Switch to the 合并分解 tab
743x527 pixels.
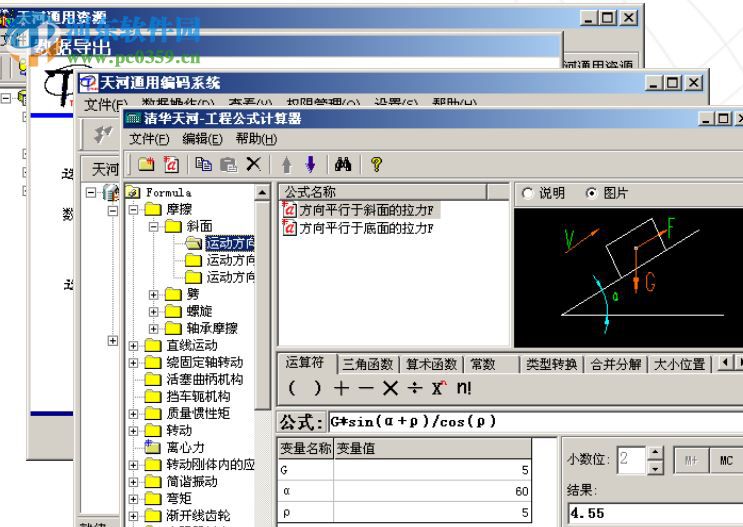pyautogui.click(x=616, y=364)
